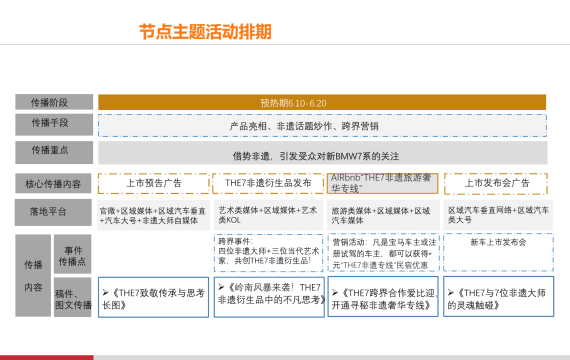Click the 《THE7致敬传承与思考长图》 box
570x360 pixels.
click(153, 297)
